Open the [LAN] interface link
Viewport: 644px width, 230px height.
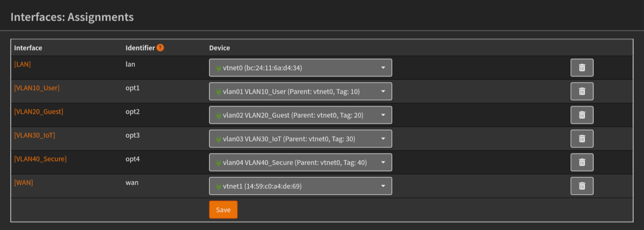click(x=22, y=64)
